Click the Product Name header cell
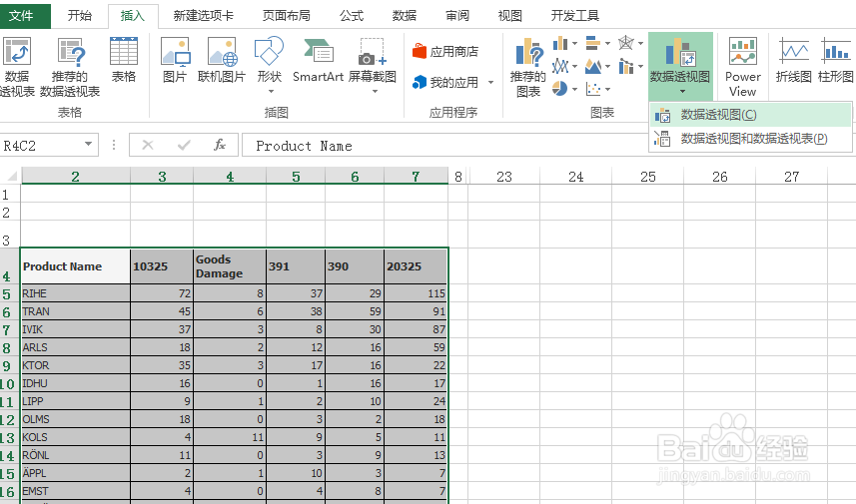The image size is (856, 504). click(x=75, y=266)
